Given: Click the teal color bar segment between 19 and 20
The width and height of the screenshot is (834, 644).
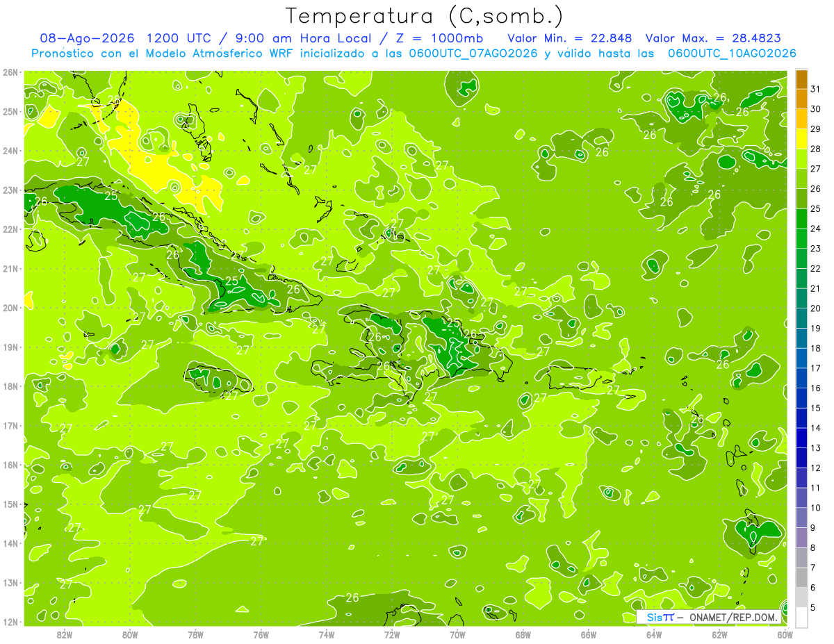Looking at the screenshot, I should click(x=801, y=318).
